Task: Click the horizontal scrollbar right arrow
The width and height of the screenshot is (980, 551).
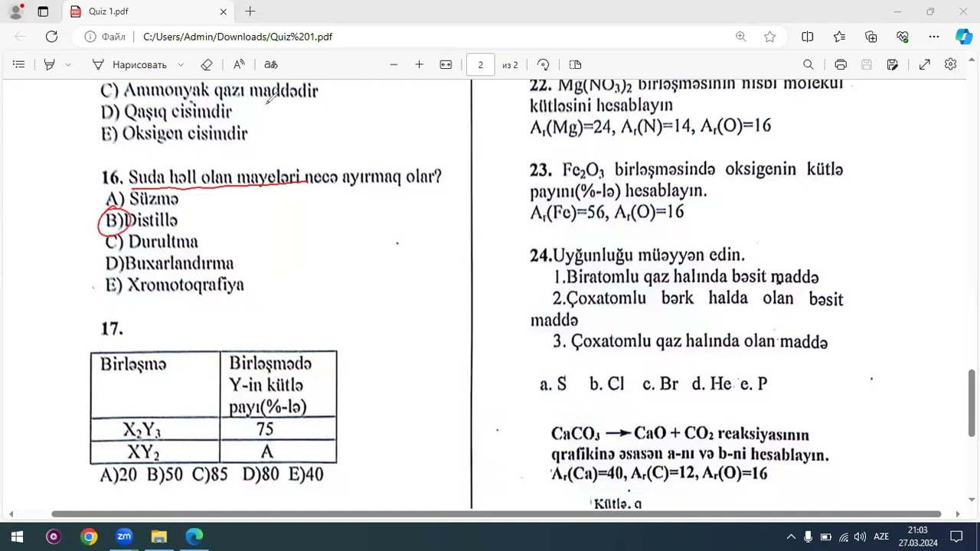Action: pyautogui.click(x=958, y=514)
